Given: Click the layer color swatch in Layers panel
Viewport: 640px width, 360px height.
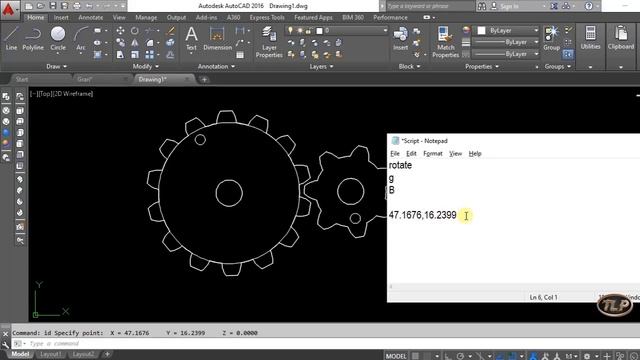Looking at the screenshot, I should [x=320, y=31].
